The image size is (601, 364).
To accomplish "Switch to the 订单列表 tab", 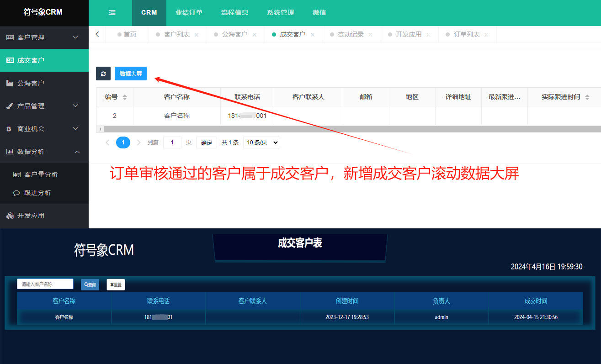I will pos(467,35).
